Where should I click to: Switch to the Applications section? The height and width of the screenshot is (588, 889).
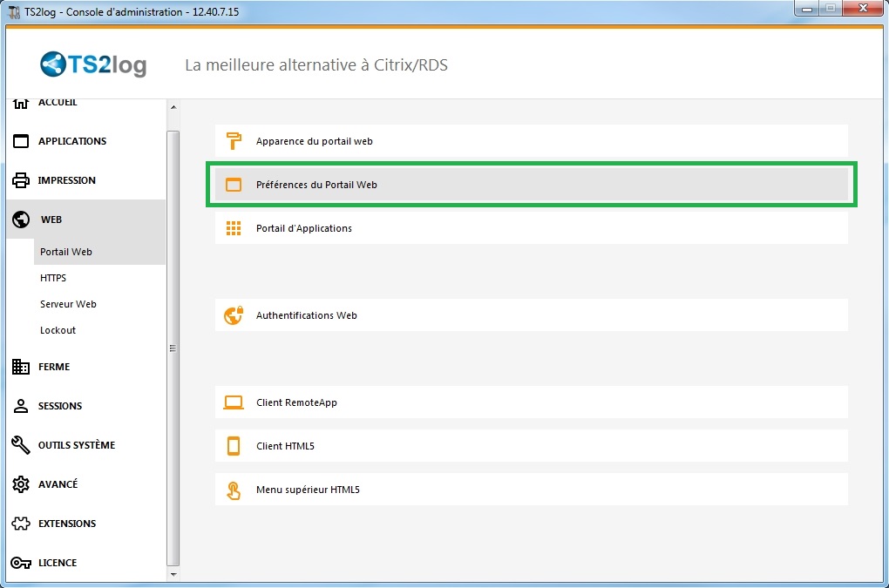pos(71,141)
